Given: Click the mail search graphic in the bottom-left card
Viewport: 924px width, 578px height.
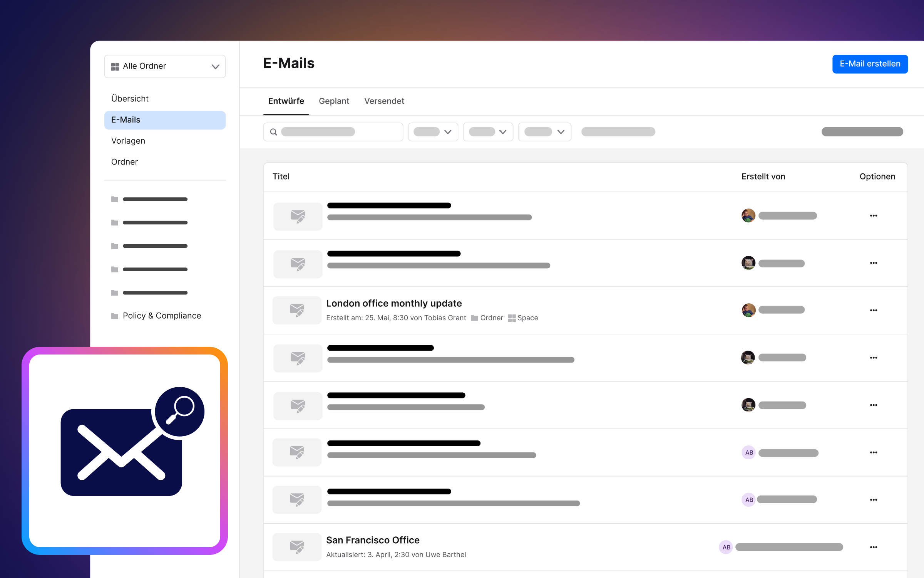Looking at the screenshot, I should point(121,451).
